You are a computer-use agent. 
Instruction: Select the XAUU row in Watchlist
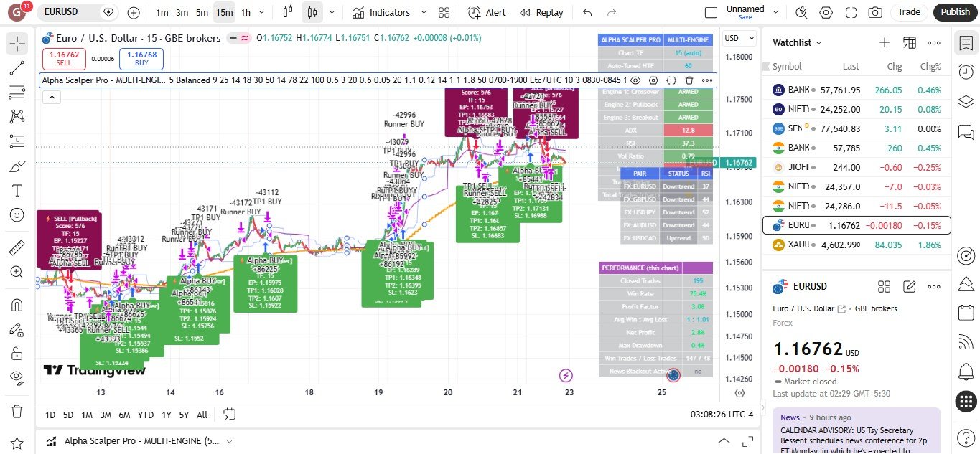pyautogui.click(x=856, y=245)
